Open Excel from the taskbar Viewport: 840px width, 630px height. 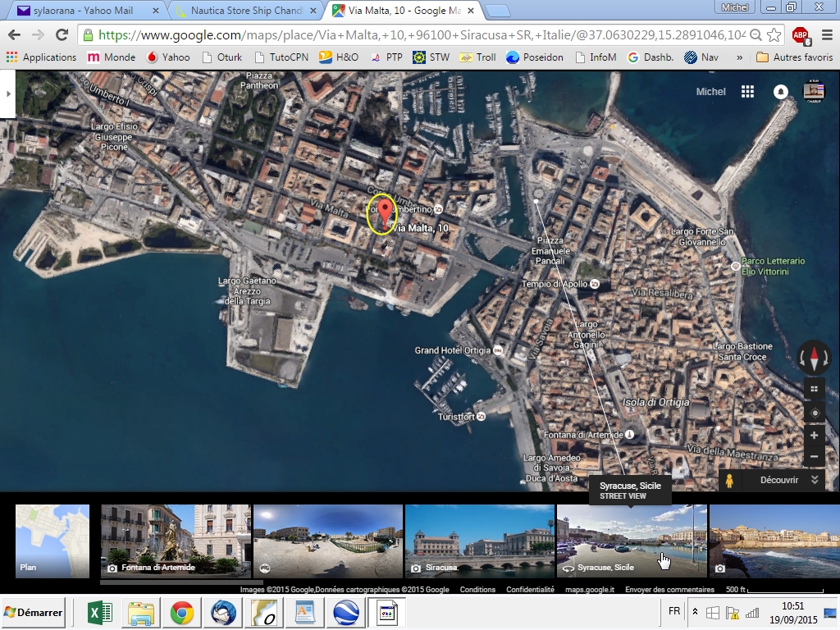coord(99,612)
